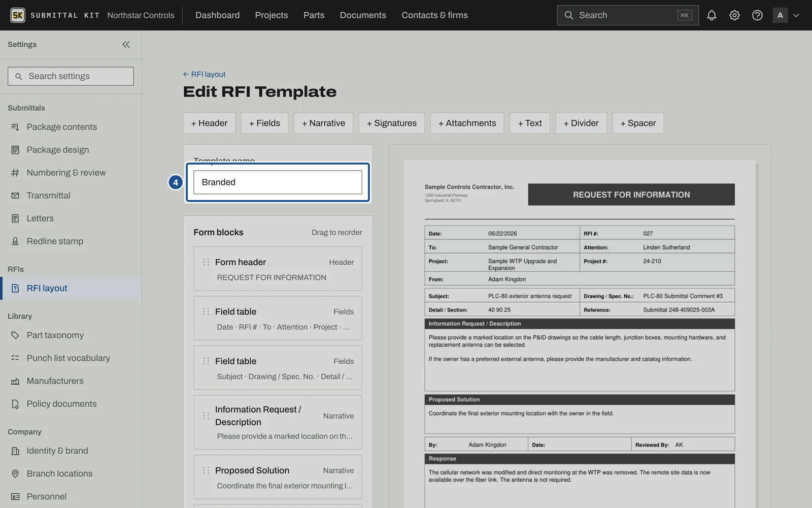The width and height of the screenshot is (812, 508).
Task: Click the Letters document icon
Action: click(x=15, y=218)
